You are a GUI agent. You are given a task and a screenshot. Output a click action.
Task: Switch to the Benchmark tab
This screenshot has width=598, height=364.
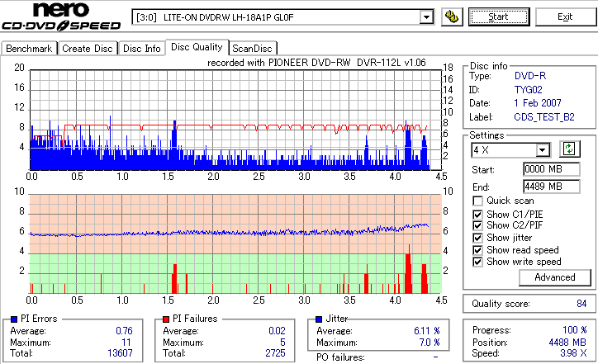[29, 49]
